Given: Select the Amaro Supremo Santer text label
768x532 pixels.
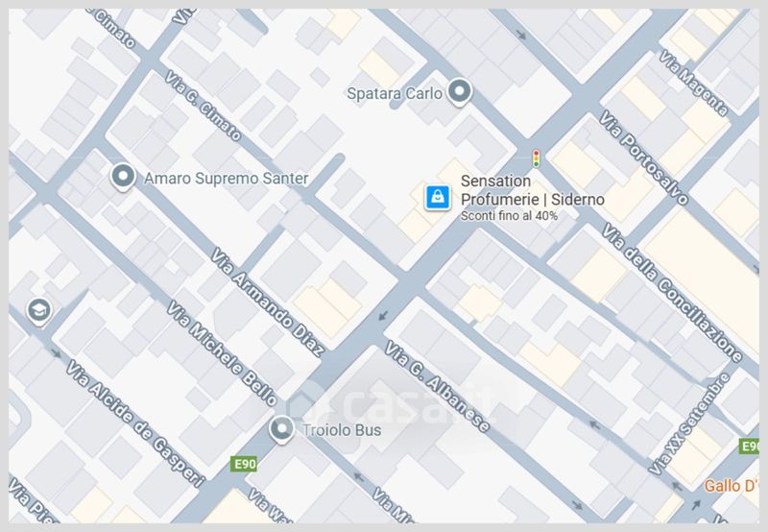Looking at the screenshot, I should click(x=227, y=178).
